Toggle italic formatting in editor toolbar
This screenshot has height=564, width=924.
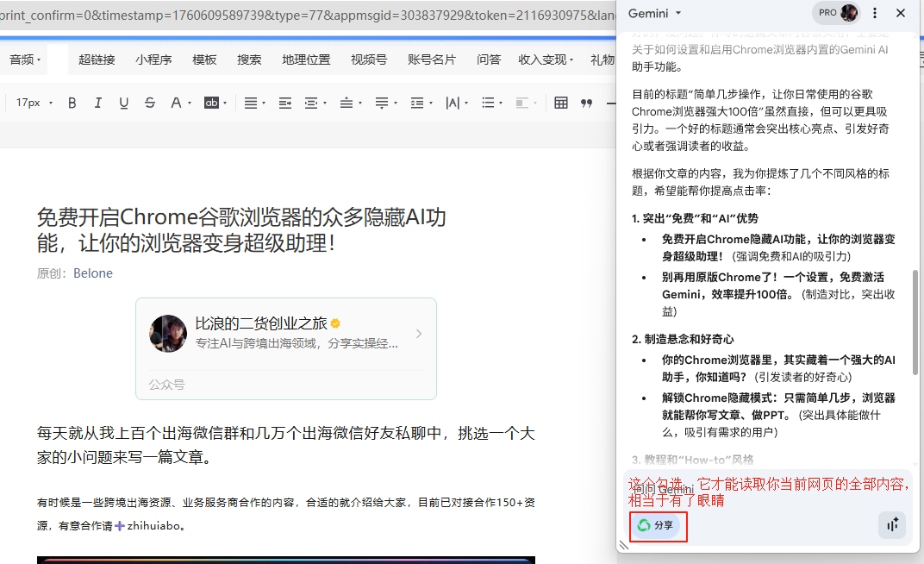coord(97,103)
